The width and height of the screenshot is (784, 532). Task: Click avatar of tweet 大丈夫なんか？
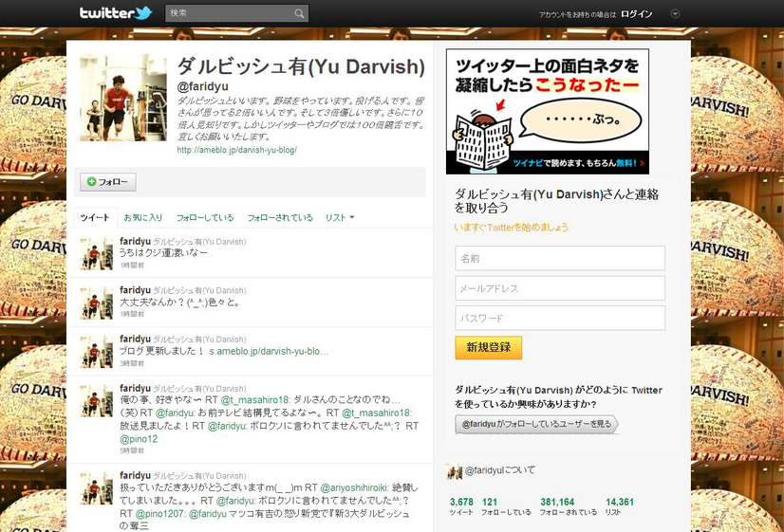[97, 303]
